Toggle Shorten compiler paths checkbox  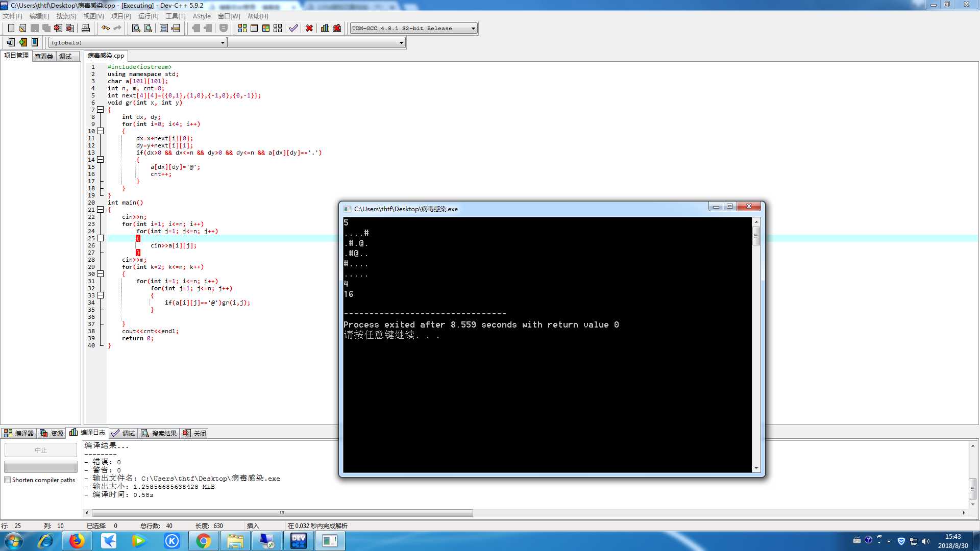click(8, 480)
